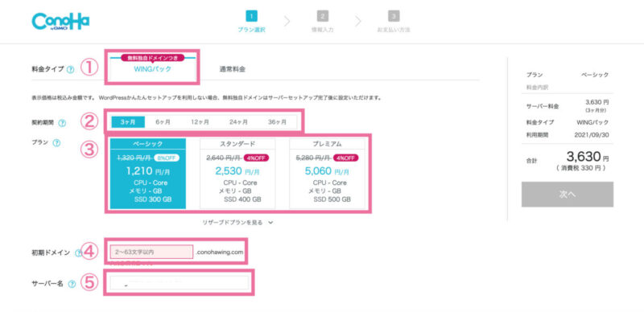Focus the 初期ドメイン input field
Image resolution: width=644 pixels, height=312 pixels.
point(151,252)
